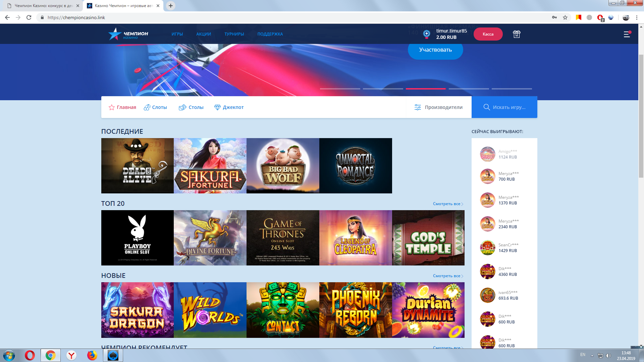Click the Искать игру search field

pyautogui.click(x=504, y=107)
